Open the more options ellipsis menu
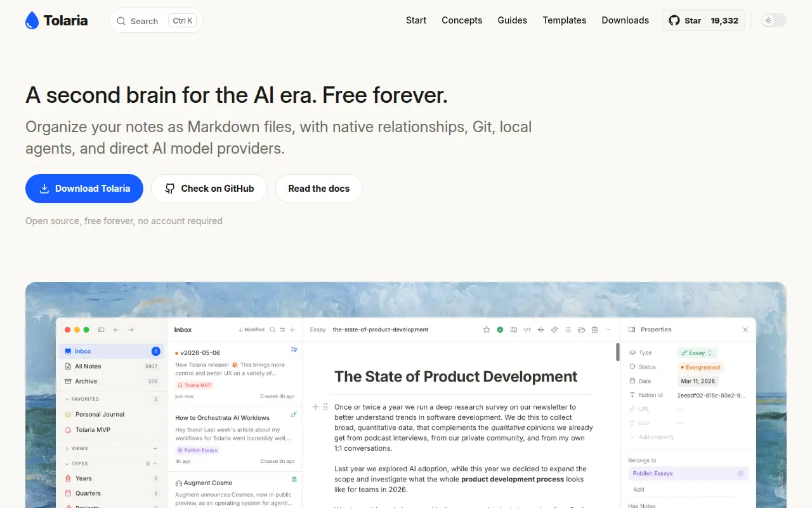The width and height of the screenshot is (812, 508). tap(608, 330)
